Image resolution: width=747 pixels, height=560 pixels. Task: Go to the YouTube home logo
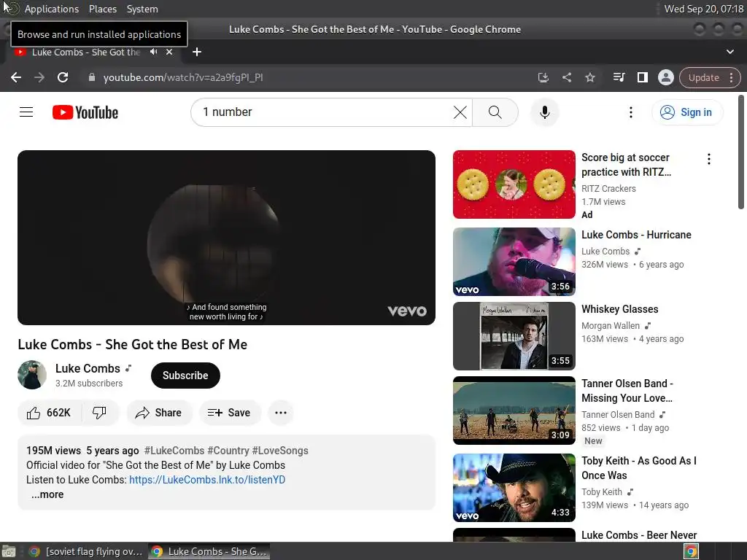click(x=85, y=112)
